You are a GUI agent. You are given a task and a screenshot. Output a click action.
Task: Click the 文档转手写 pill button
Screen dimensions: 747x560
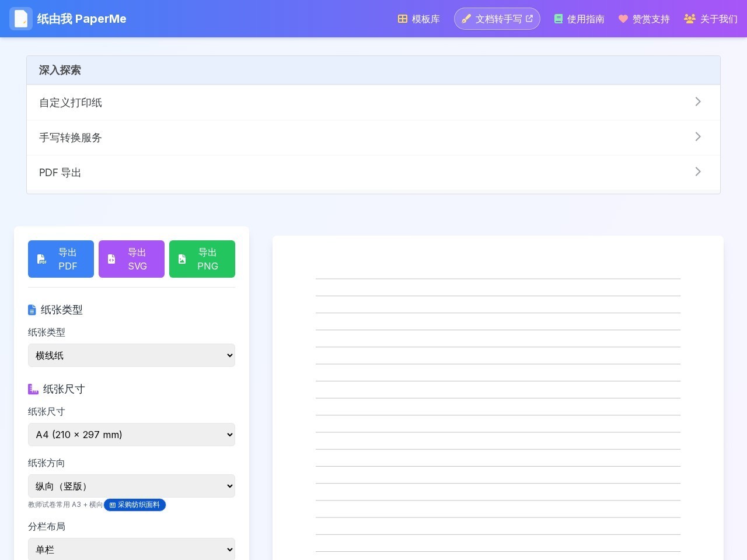click(497, 19)
